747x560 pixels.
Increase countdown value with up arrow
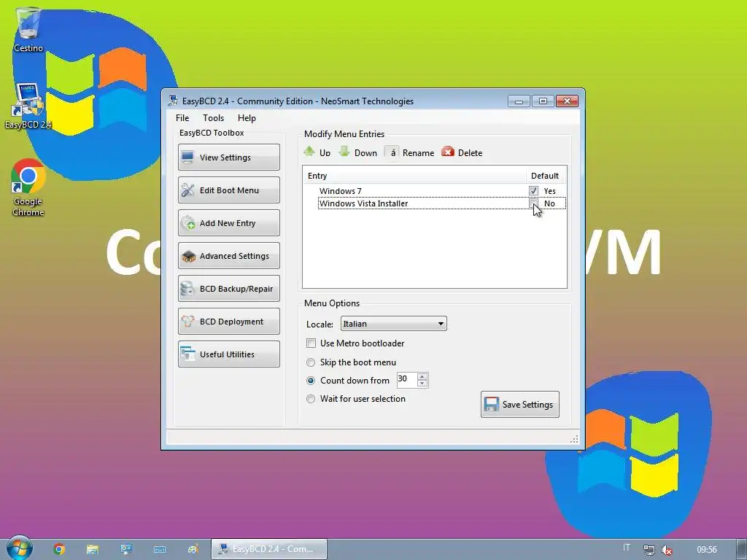click(422, 376)
